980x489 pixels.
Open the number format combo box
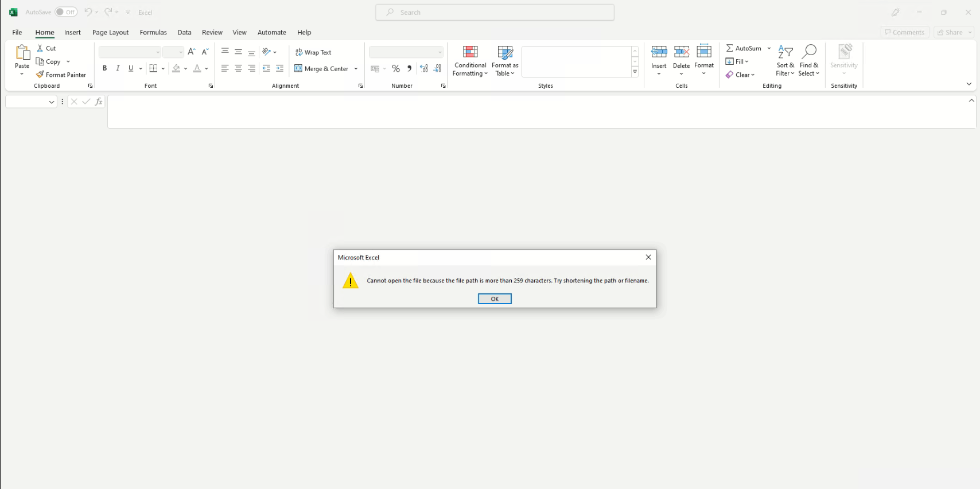[x=406, y=52]
